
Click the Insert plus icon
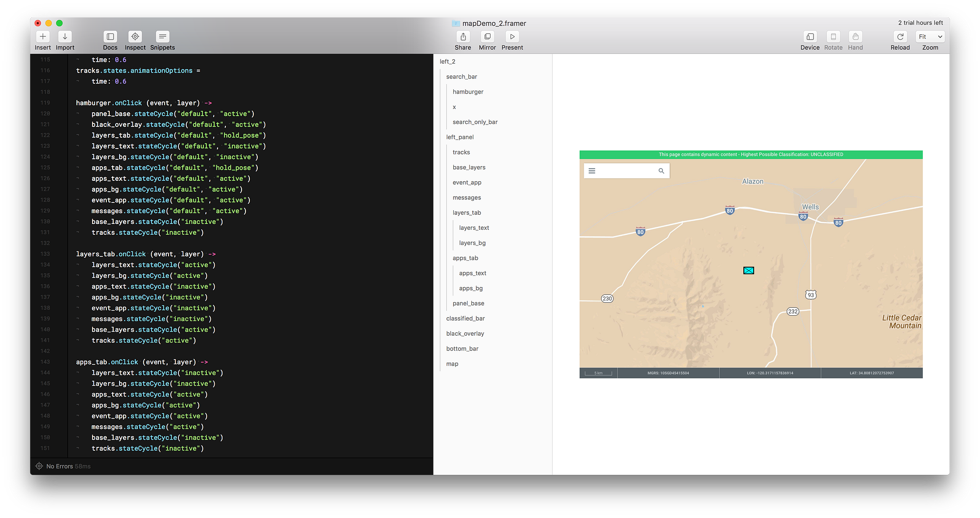[43, 37]
